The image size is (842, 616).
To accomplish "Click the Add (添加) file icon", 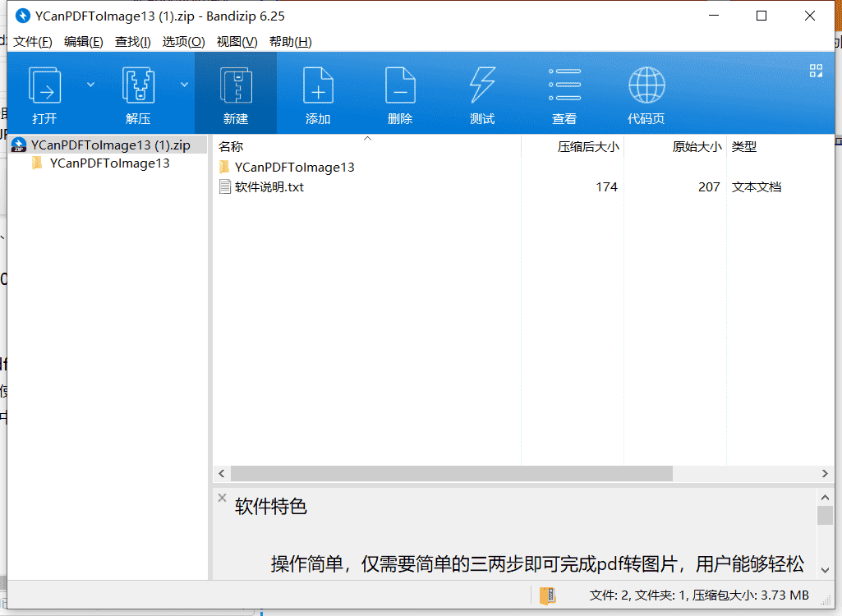I will [318, 85].
